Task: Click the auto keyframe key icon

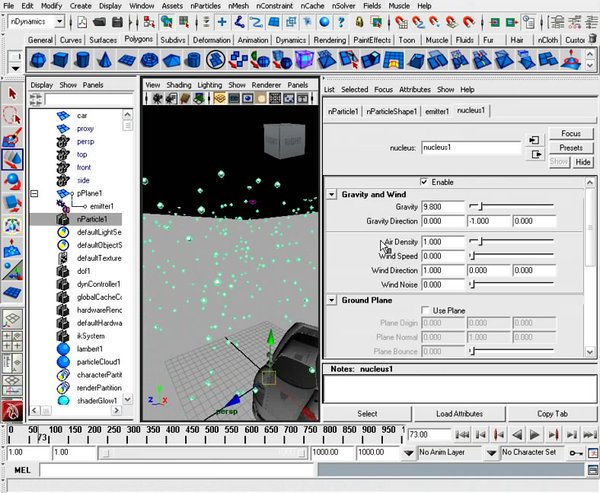Action: (x=578, y=453)
